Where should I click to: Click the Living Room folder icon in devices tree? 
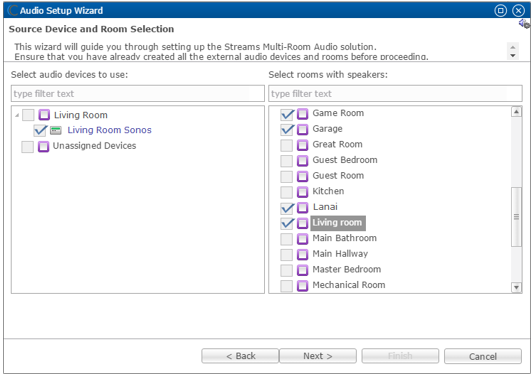[x=44, y=115]
